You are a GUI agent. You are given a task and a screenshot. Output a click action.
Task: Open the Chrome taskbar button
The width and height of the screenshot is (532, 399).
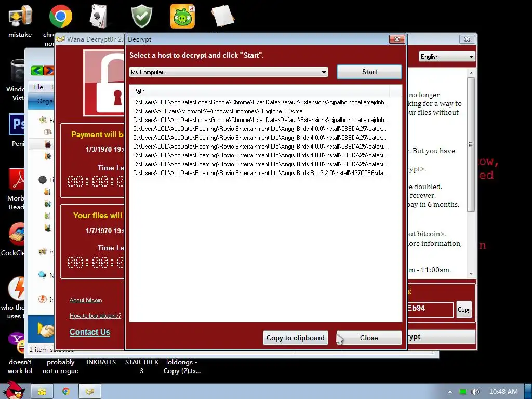tap(66, 392)
